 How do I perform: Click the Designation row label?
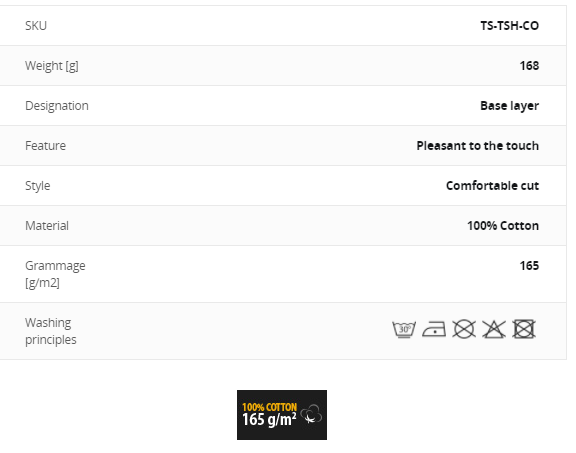pyautogui.click(x=57, y=106)
